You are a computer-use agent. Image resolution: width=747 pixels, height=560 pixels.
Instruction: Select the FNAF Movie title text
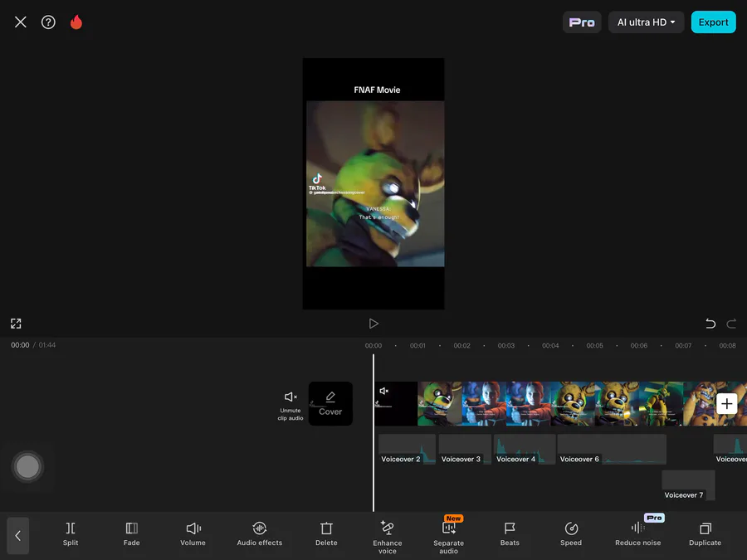[377, 90]
